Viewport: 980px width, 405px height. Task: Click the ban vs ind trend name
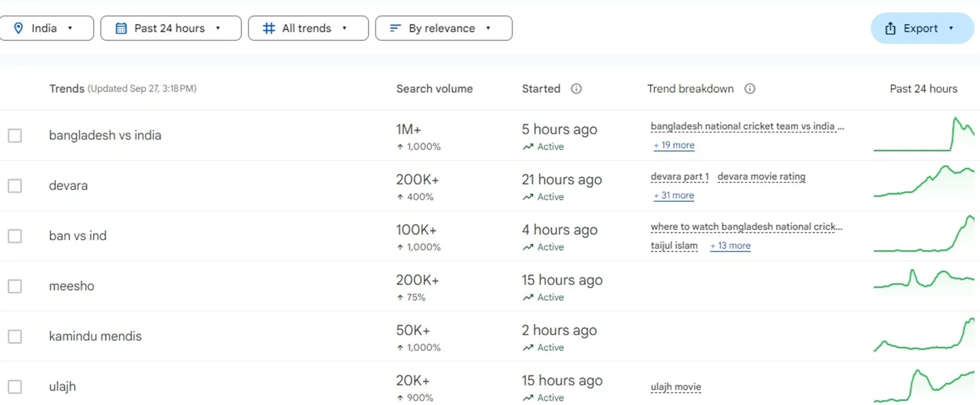tap(77, 236)
